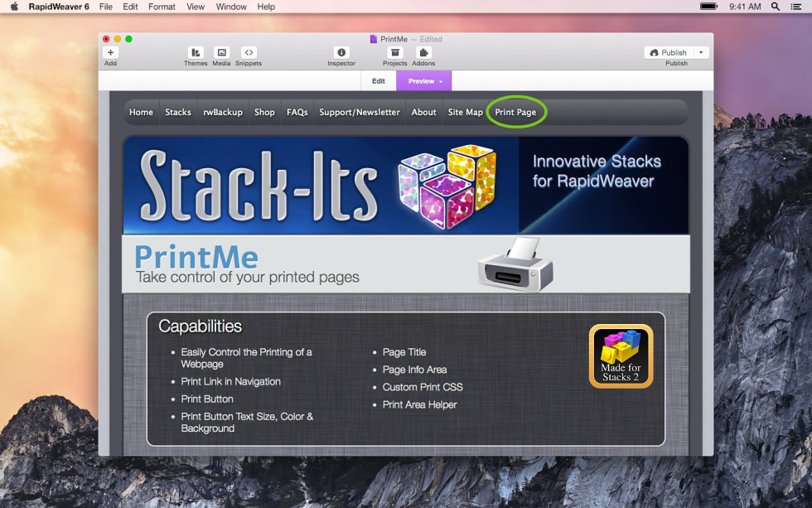Expand the Publish dropdown arrow
The height and width of the screenshot is (508, 812).
[701, 52]
